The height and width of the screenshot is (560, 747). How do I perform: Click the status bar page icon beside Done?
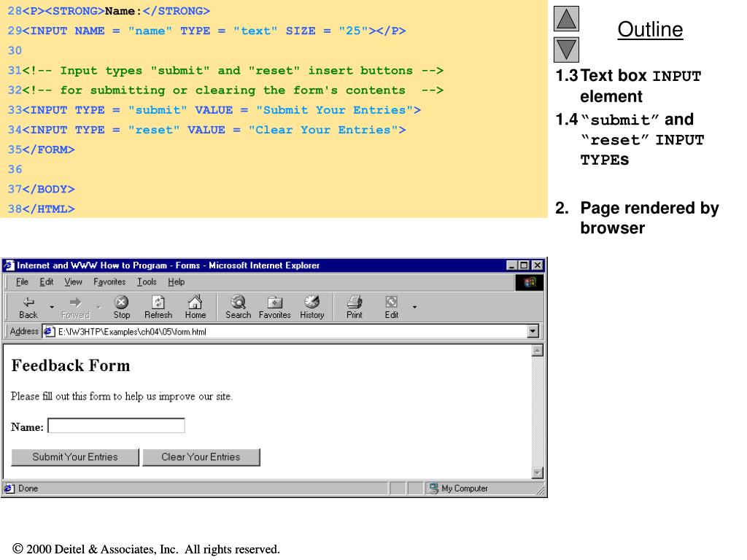9,488
